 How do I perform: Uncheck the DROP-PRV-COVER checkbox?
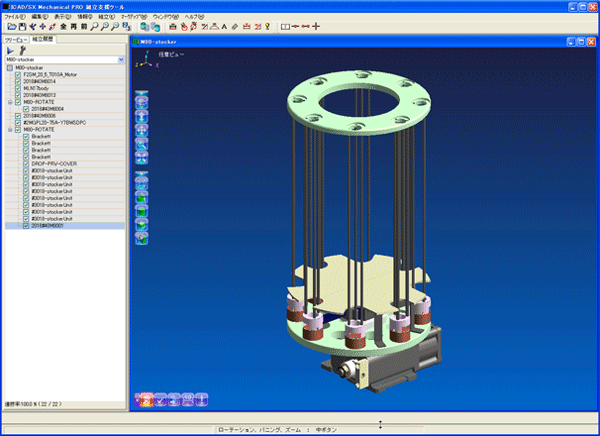26,164
